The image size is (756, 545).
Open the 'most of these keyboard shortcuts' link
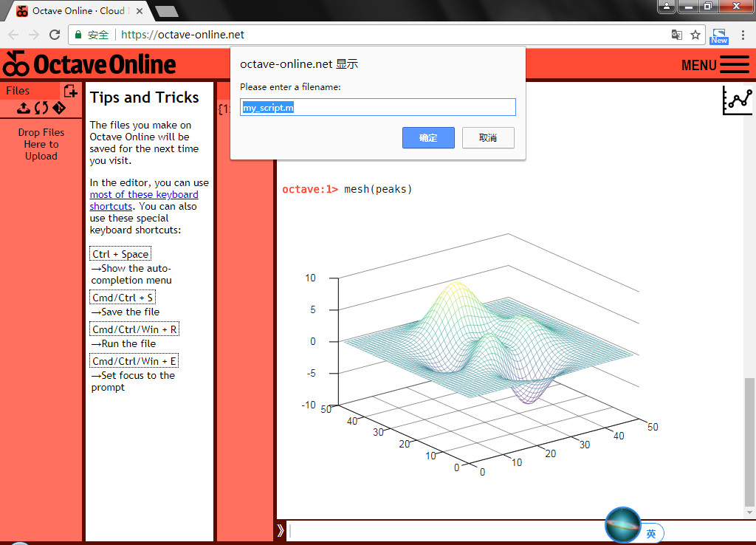[144, 200]
